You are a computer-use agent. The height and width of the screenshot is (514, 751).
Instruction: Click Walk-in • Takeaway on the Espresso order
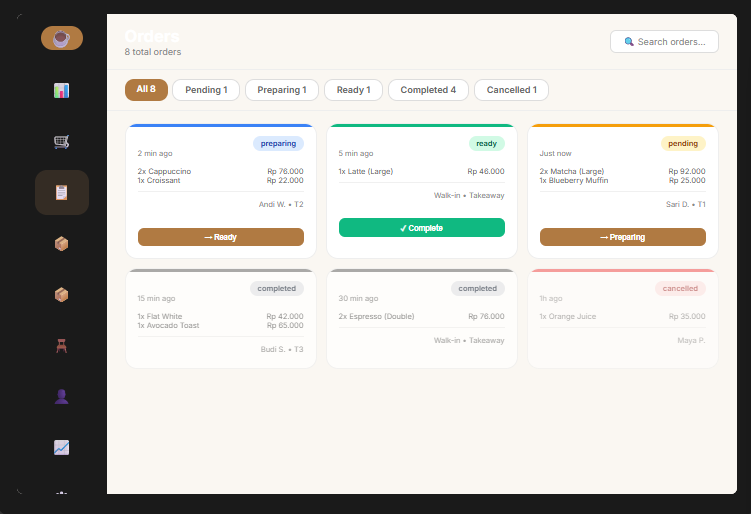469,341
